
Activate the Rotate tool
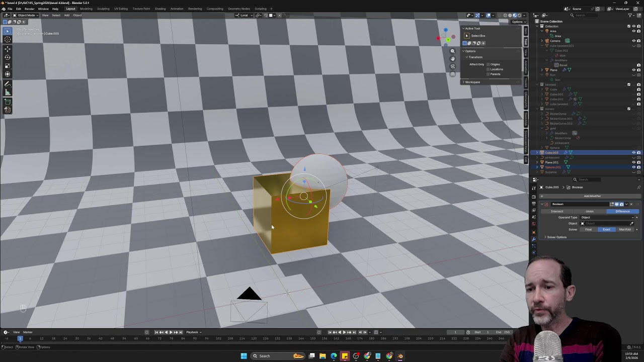pos(8,57)
